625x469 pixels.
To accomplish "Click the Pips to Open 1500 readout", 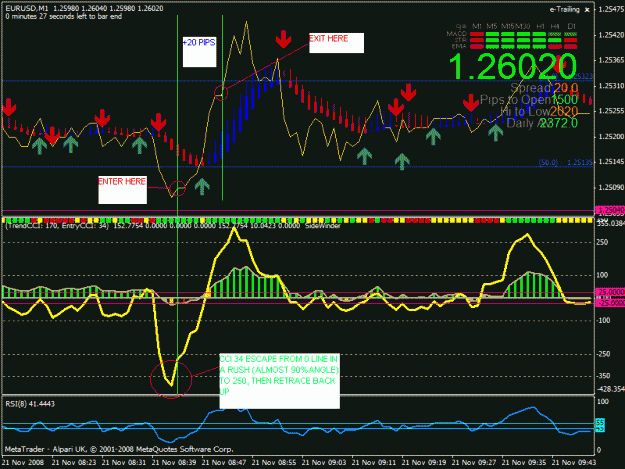I will pyautogui.click(x=529, y=100).
